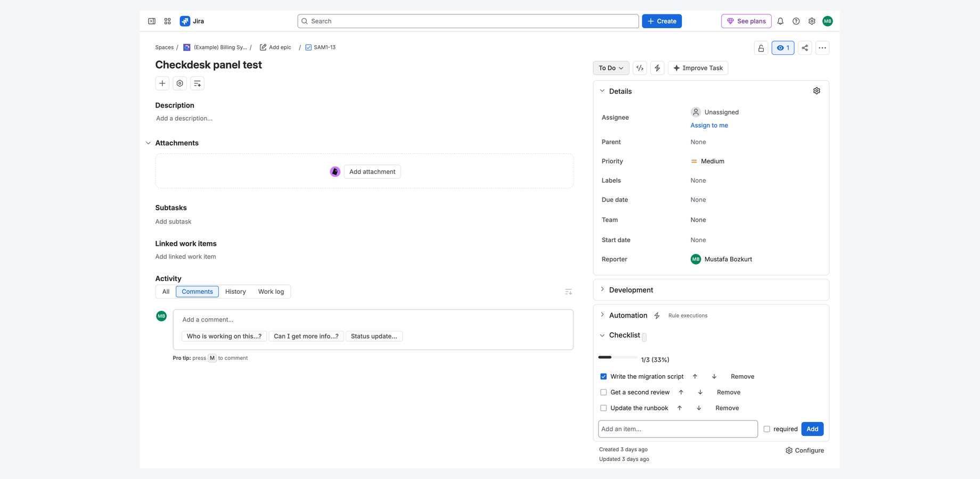Click the Jira logo
Image resolution: width=980 pixels, height=479 pixels.
(192, 21)
